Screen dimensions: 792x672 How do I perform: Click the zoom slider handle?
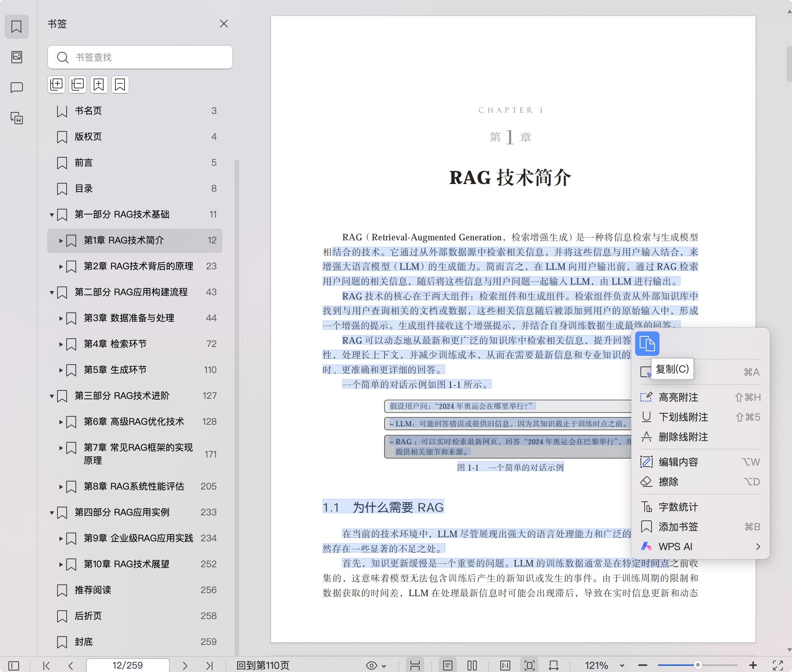click(x=698, y=665)
